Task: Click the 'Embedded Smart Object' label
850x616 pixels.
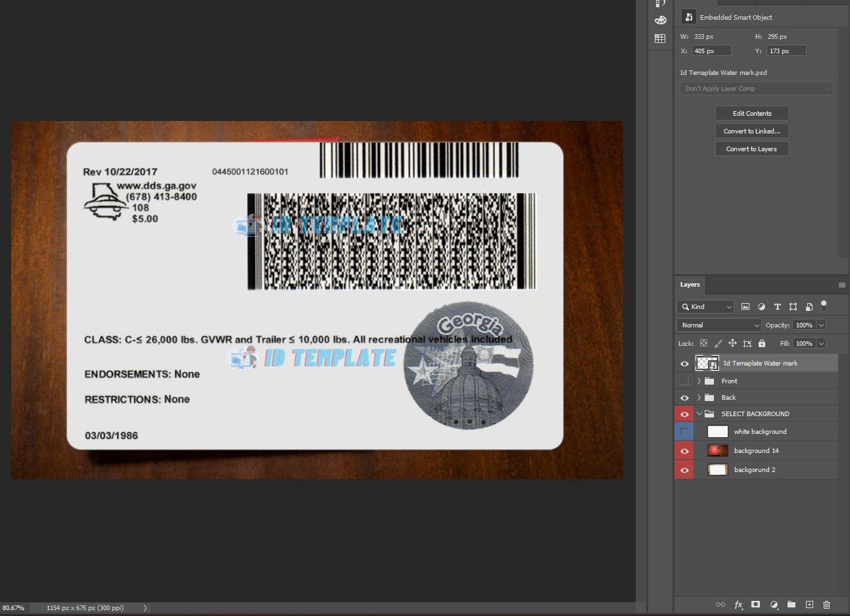Action: click(736, 18)
